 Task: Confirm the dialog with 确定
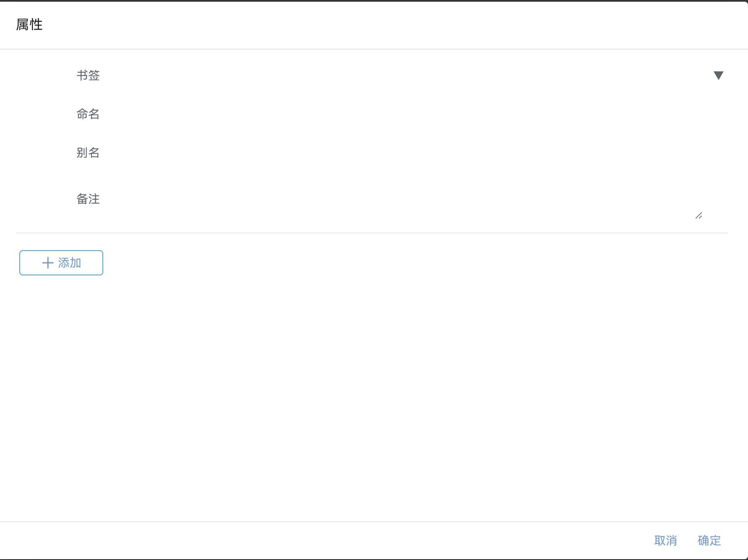708,541
